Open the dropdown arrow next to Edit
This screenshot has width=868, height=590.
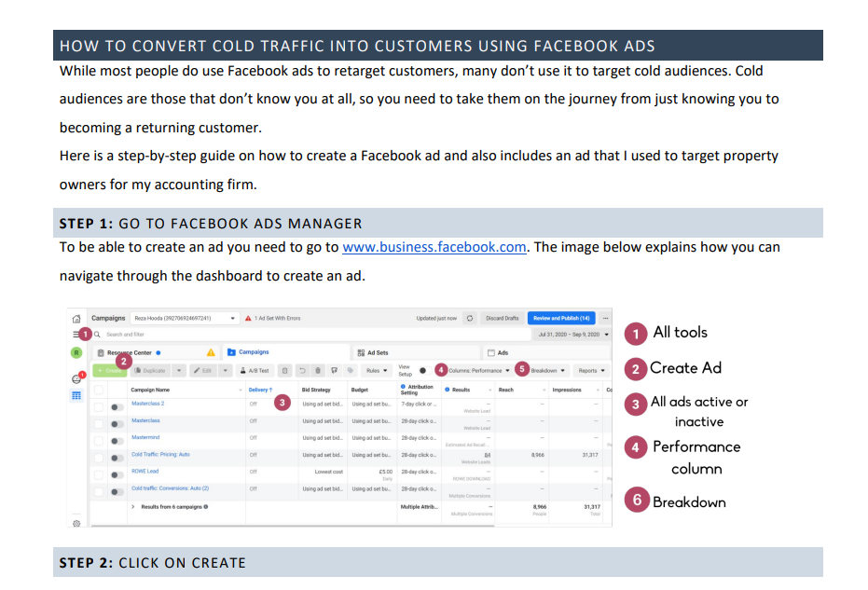225,371
